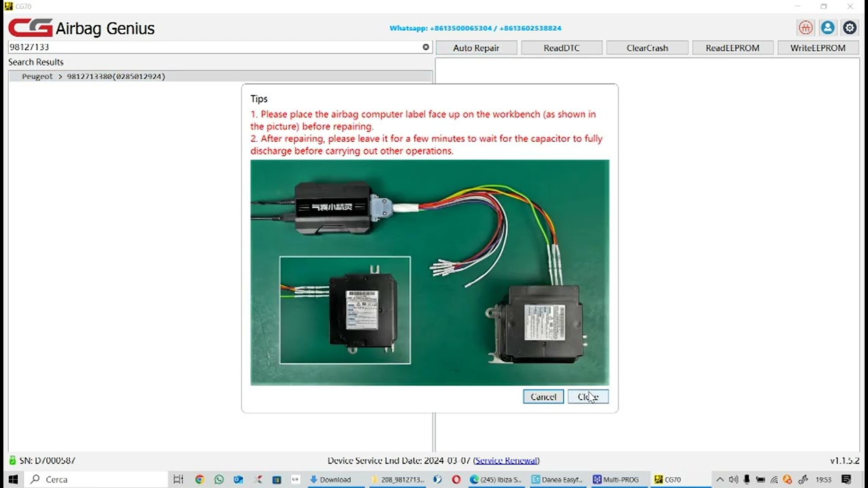
Task: Open the Service Renewal link
Action: coord(507,461)
